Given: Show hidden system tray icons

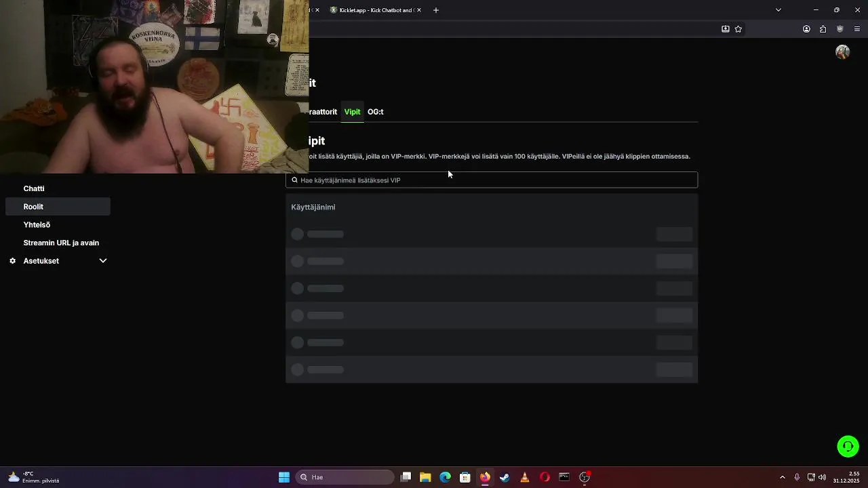Looking at the screenshot, I should [x=783, y=477].
